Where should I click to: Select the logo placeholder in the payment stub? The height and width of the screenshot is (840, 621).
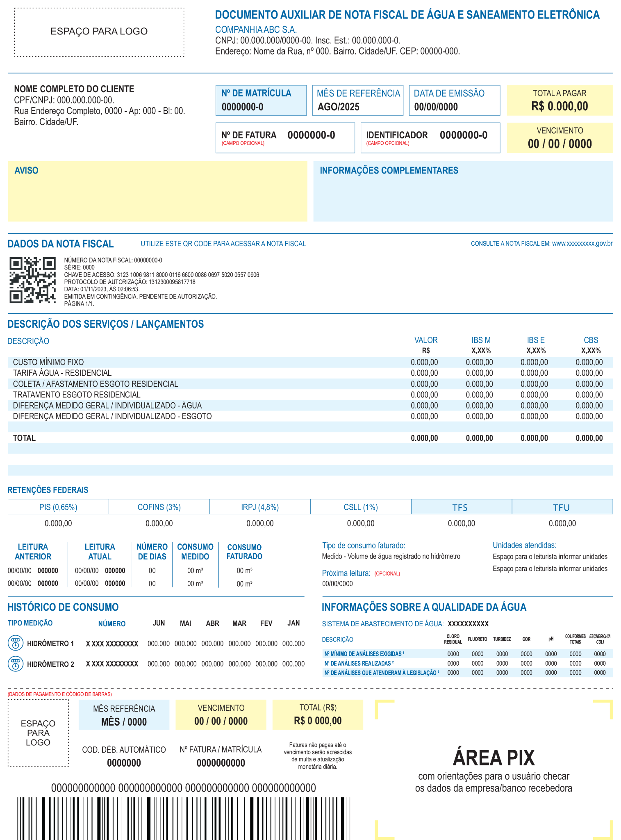click(38, 733)
